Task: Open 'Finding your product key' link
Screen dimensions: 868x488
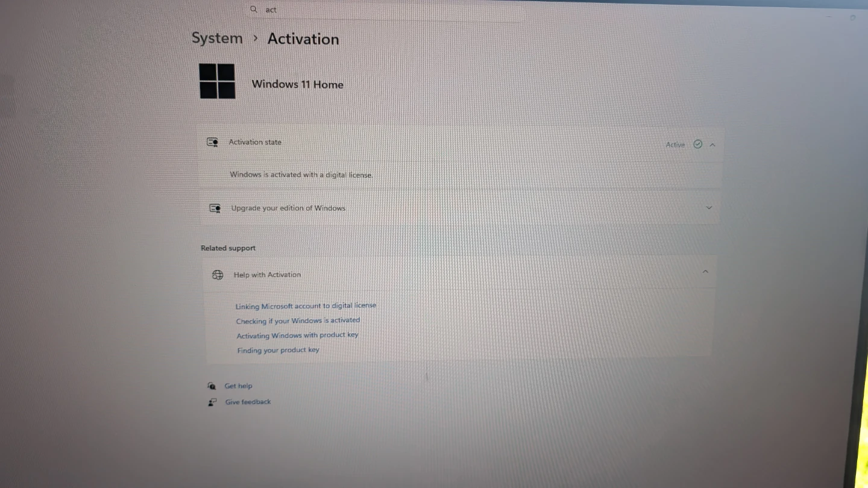Action: click(278, 350)
